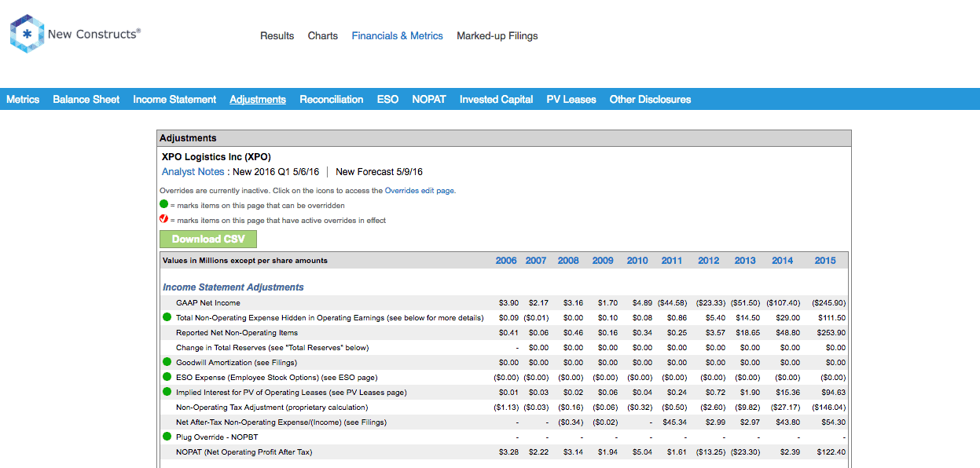Click the $54.30 net after-tax value
Screen dimensions: 980x468
point(832,422)
